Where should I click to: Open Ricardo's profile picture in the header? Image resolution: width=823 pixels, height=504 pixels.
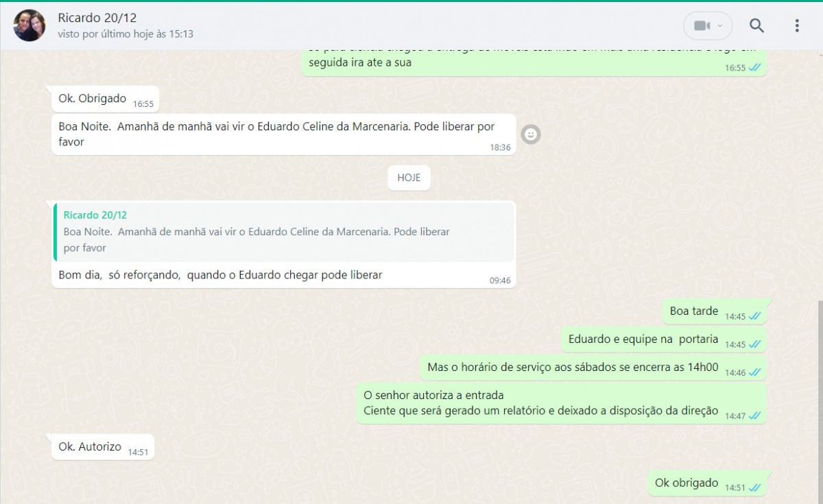29,26
